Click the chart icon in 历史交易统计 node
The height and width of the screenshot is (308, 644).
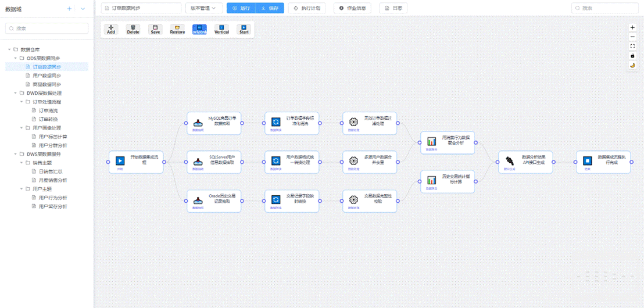[432, 180]
